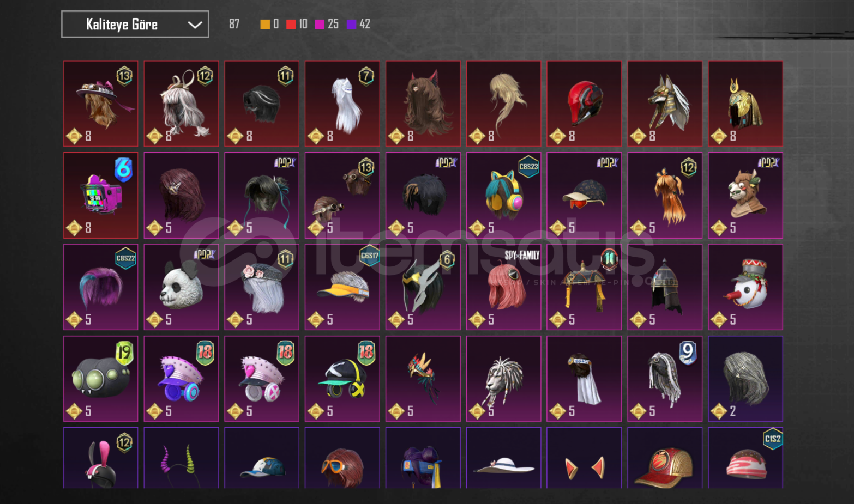Choose the pink quality swatch showing 25

(x=320, y=24)
